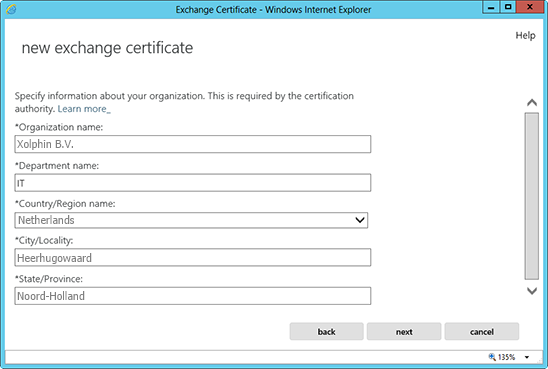Viewport: 548px width, 369px height.
Task: Open the zoom level dropdown arrow
Action: (527, 357)
